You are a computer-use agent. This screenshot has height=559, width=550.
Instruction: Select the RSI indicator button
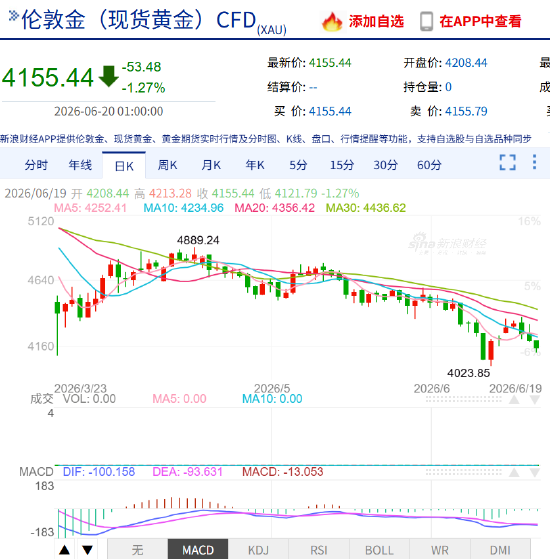pyautogui.click(x=319, y=550)
